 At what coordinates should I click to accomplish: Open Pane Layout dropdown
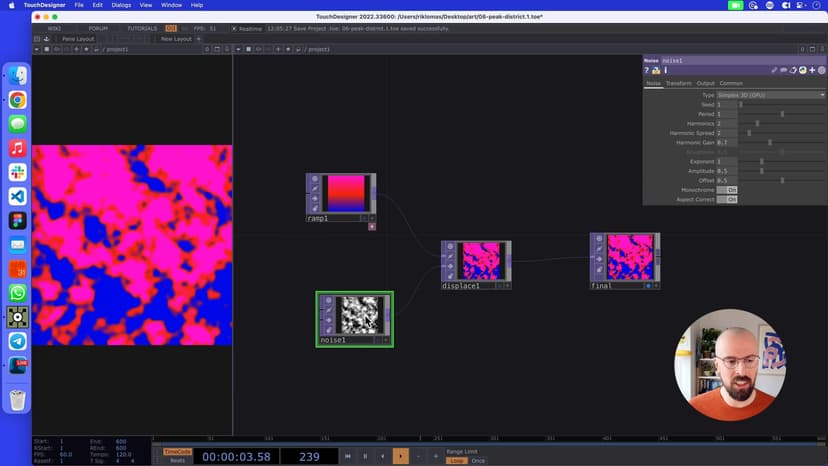pyautogui.click(x=78, y=39)
